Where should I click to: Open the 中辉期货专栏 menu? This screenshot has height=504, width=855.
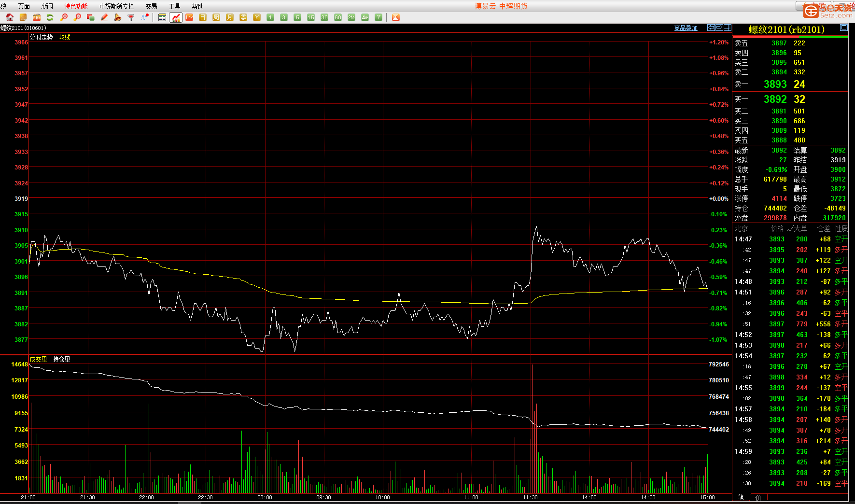coord(116,6)
